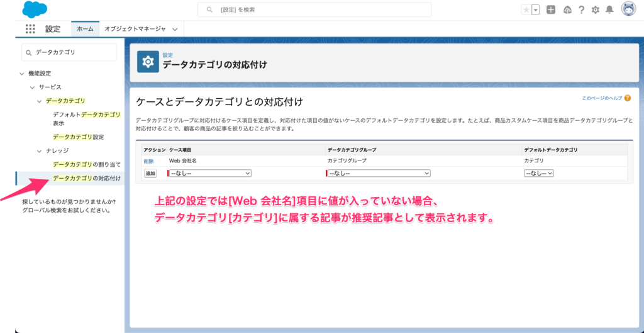Open データカテゴリの割り当て in sidebar
The image size is (644, 333).
(x=87, y=164)
